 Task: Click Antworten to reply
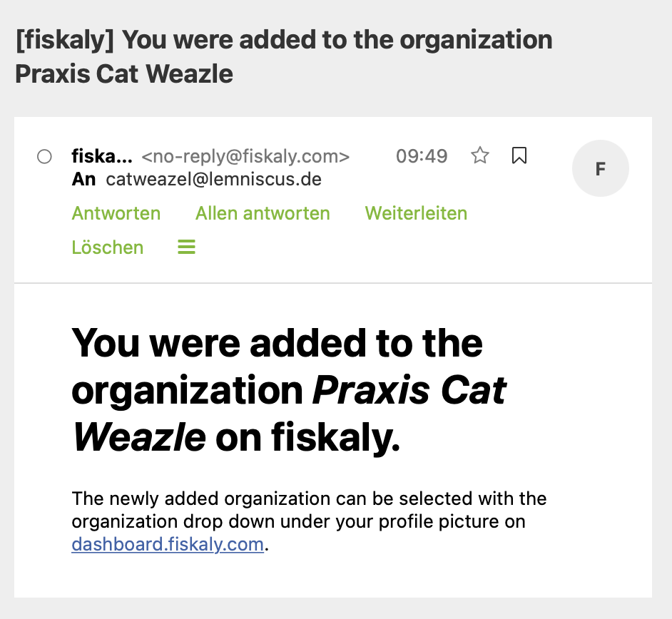pos(116,213)
